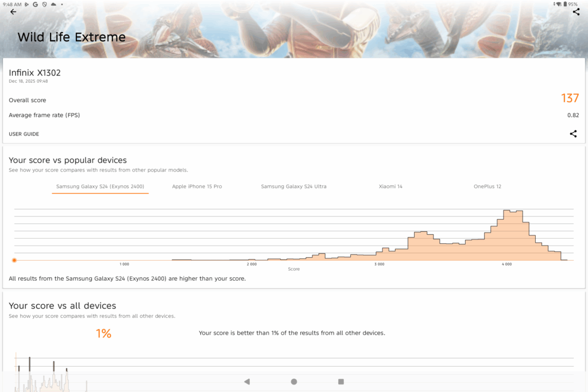Select the Samsung Galaxy S24 (Exynos 2400) tab
The width and height of the screenshot is (588, 392).
(100, 187)
